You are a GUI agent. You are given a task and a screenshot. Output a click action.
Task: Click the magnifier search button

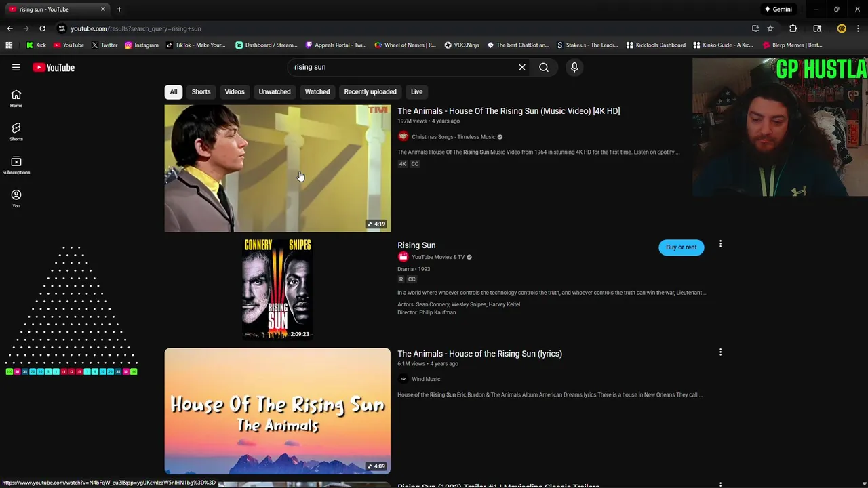pyautogui.click(x=544, y=67)
